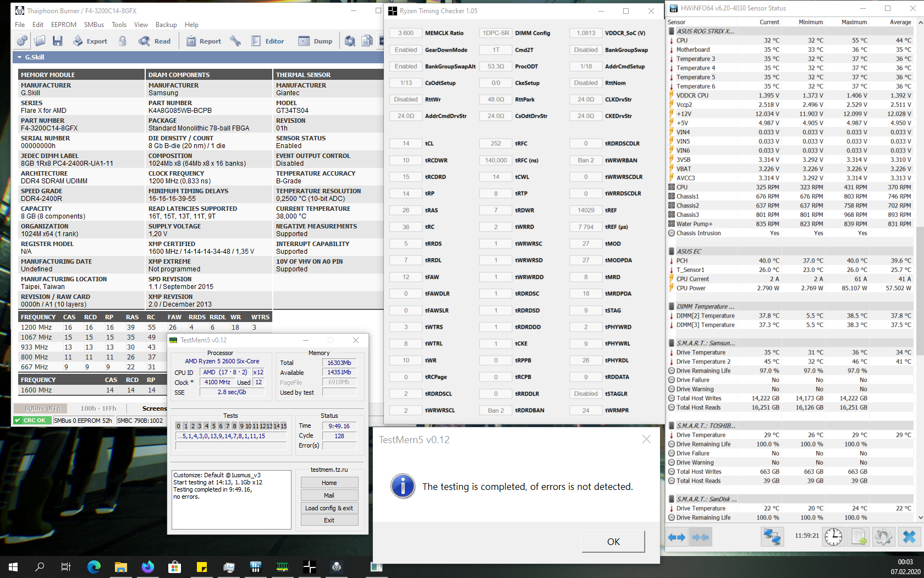Click HWiNFO expand columns double-arrow icon

(x=676, y=537)
